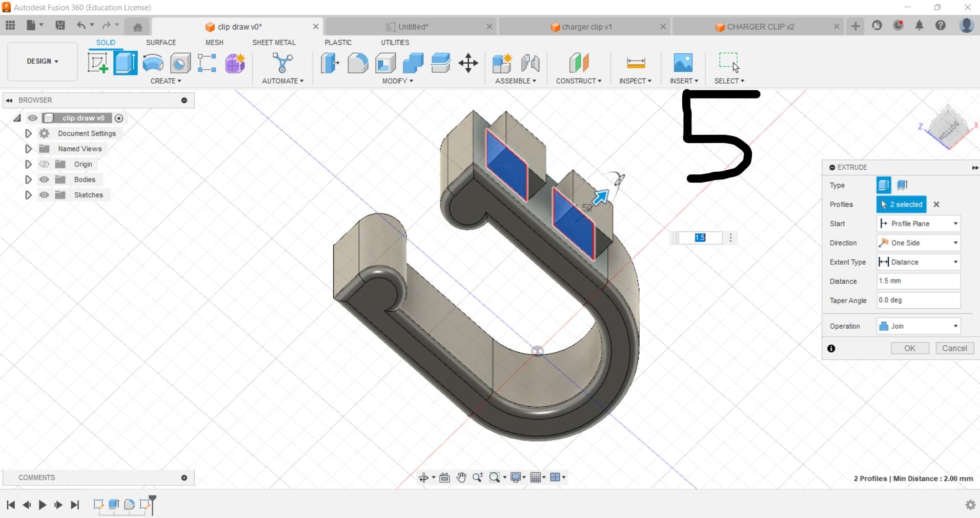Toggle visibility of the Bodies folder
This screenshot has width=980, height=518.
coord(44,180)
